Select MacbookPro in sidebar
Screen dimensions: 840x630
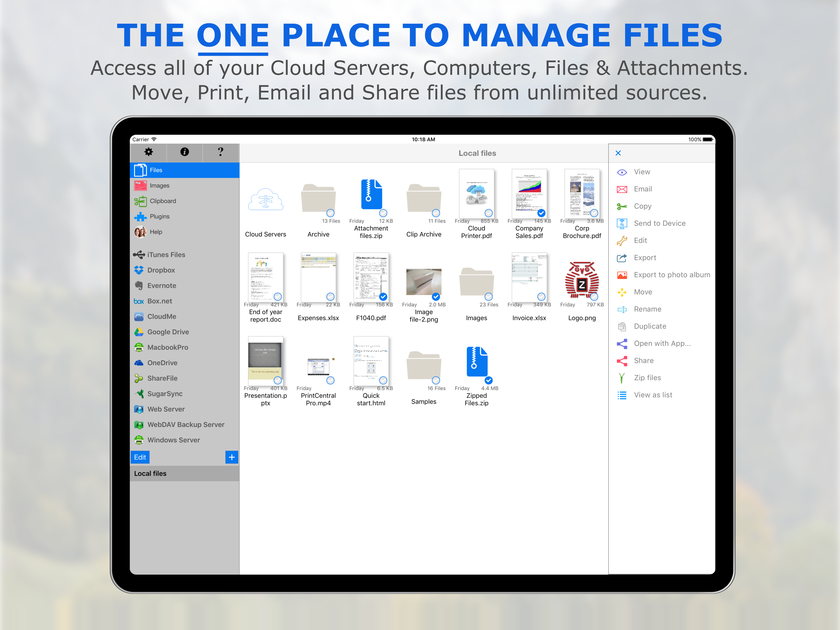184,347
